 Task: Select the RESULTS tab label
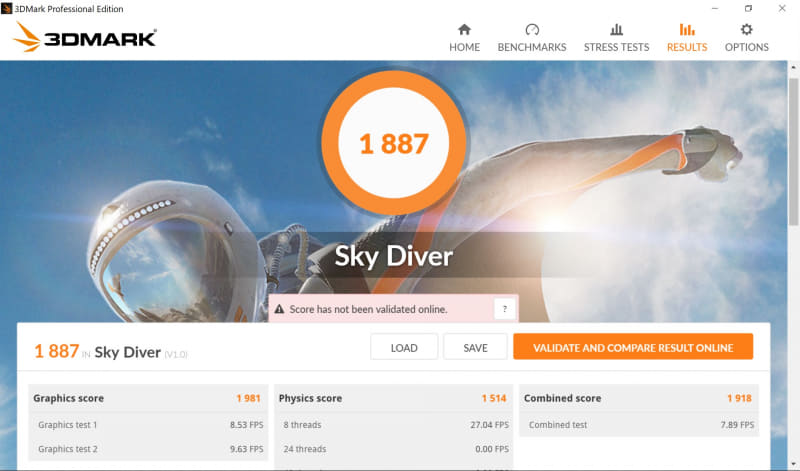[687, 47]
